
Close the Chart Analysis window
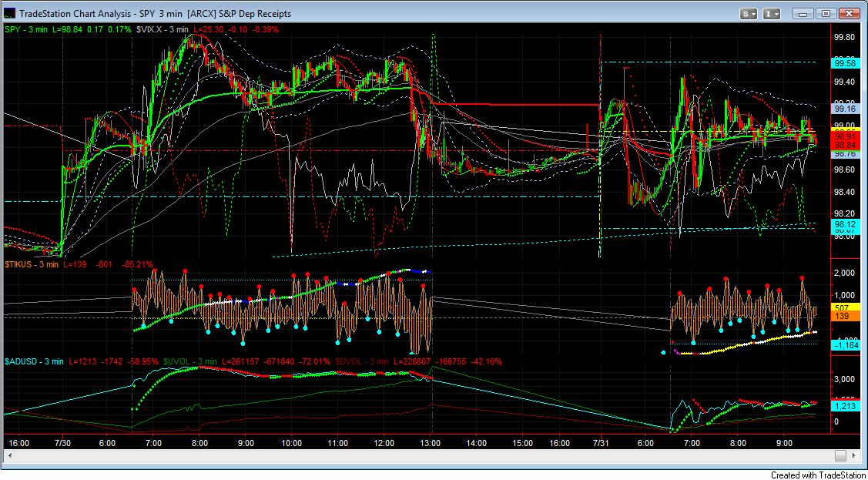pyautogui.click(x=848, y=13)
